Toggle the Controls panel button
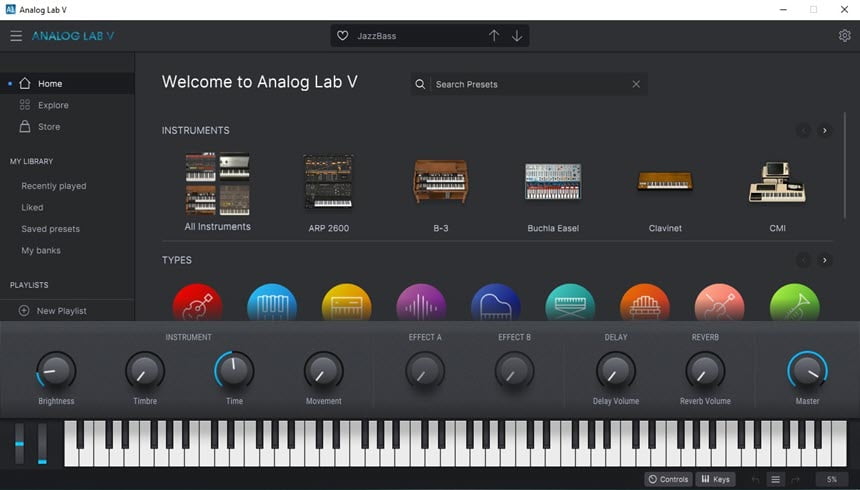This screenshot has width=860, height=490. [x=669, y=479]
